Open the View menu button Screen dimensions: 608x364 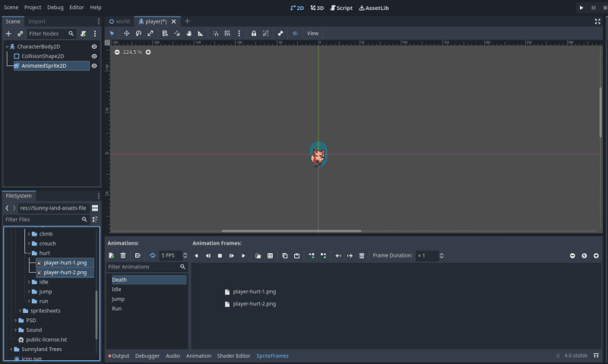point(312,33)
